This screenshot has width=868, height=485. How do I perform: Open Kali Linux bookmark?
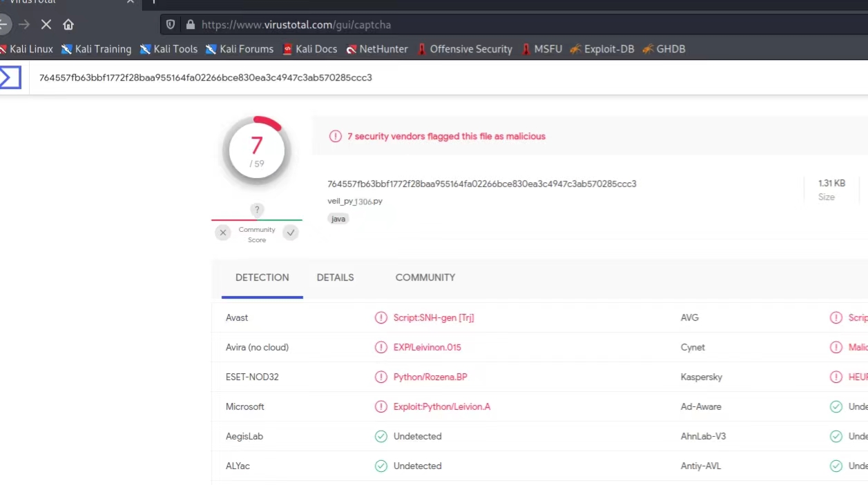pos(26,49)
